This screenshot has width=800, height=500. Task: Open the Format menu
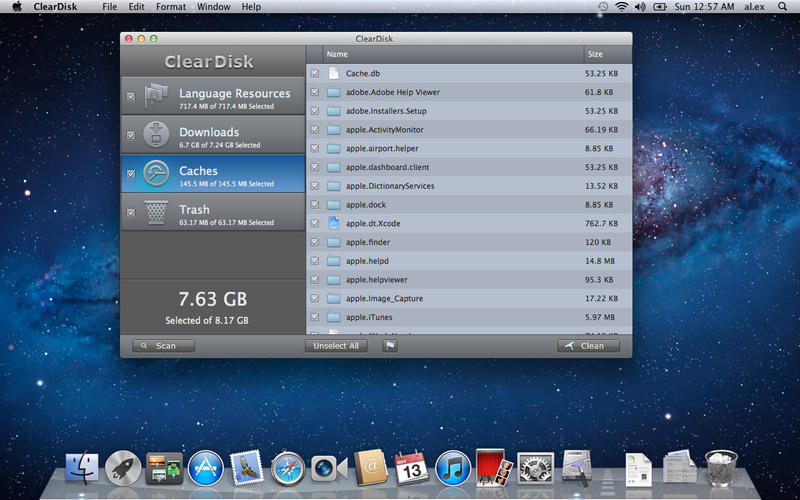[x=171, y=7]
